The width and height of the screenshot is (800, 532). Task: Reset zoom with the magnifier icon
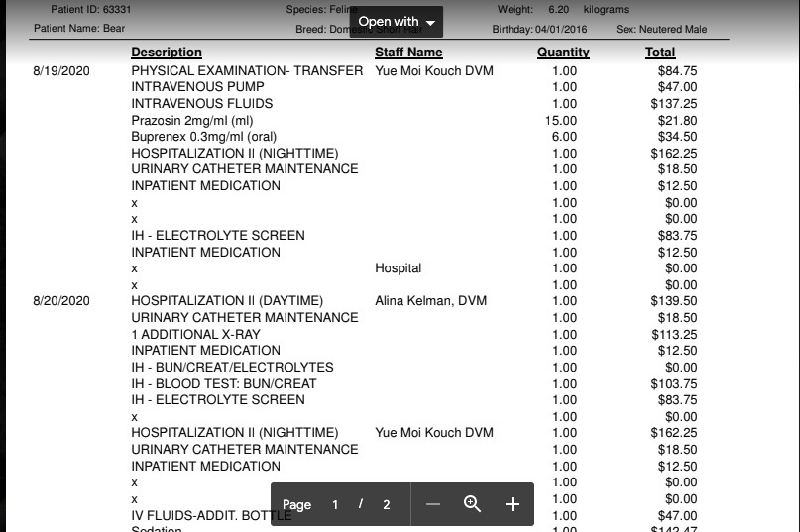tap(472, 504)
